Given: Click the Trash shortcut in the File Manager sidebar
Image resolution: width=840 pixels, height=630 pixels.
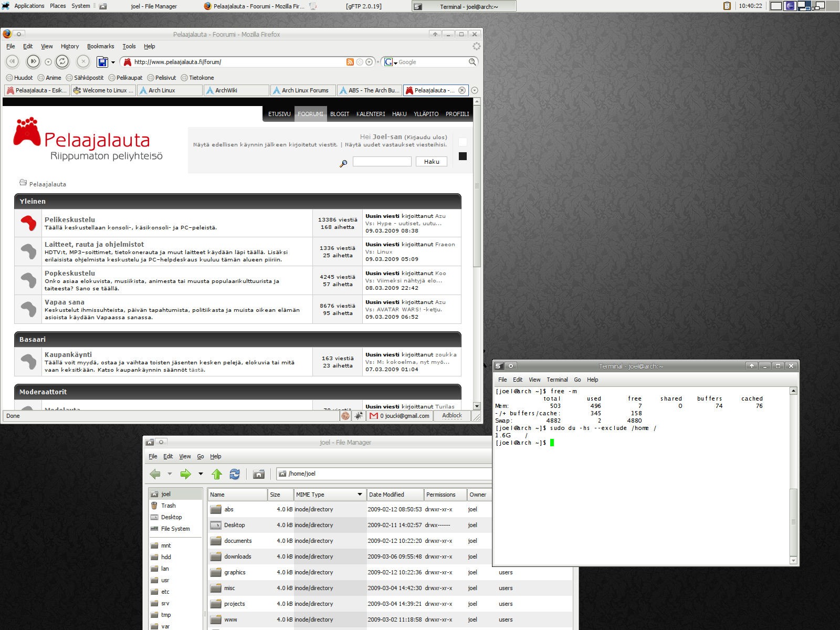Looking at the screenshot, I should coord(168,506).
